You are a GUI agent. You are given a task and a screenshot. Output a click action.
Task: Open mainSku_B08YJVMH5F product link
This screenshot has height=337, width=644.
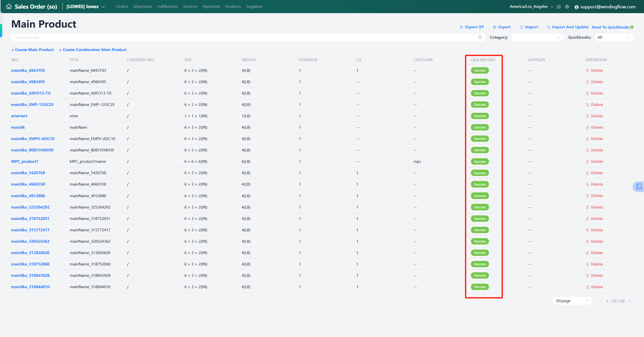[33, 150]
